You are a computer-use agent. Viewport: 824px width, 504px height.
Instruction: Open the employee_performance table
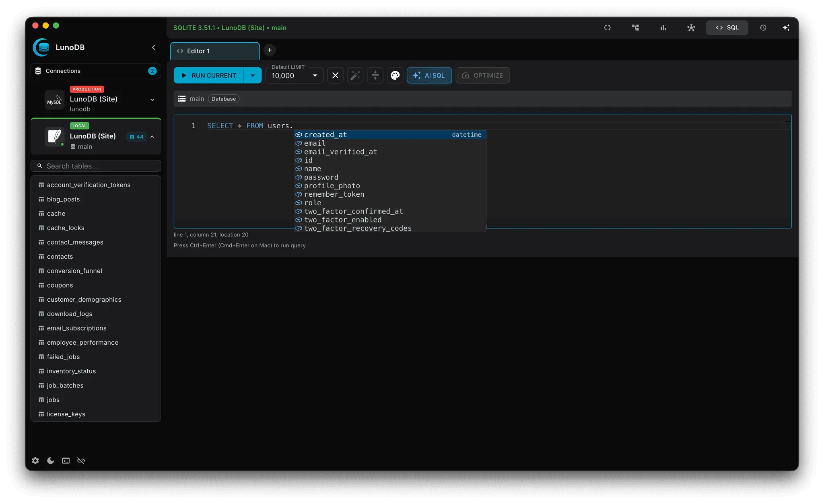click(x=96, y=342)
